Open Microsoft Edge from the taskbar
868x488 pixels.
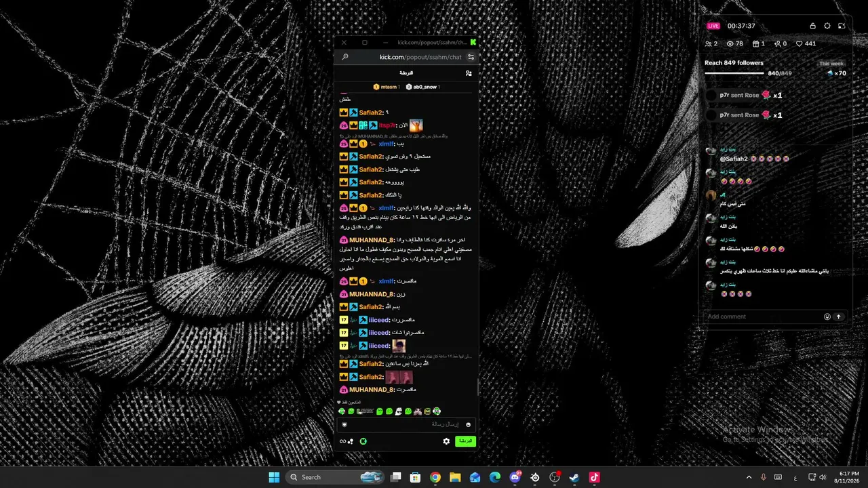(495, 477)
